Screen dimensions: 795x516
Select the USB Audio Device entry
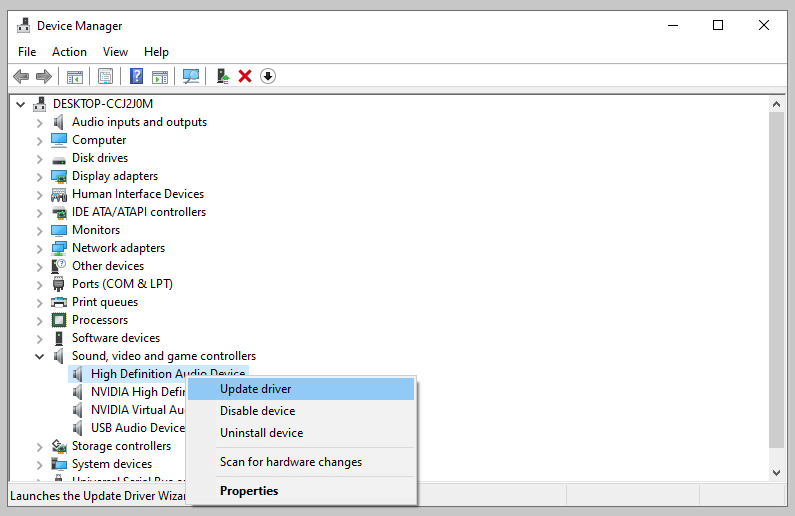coord(138,428)
